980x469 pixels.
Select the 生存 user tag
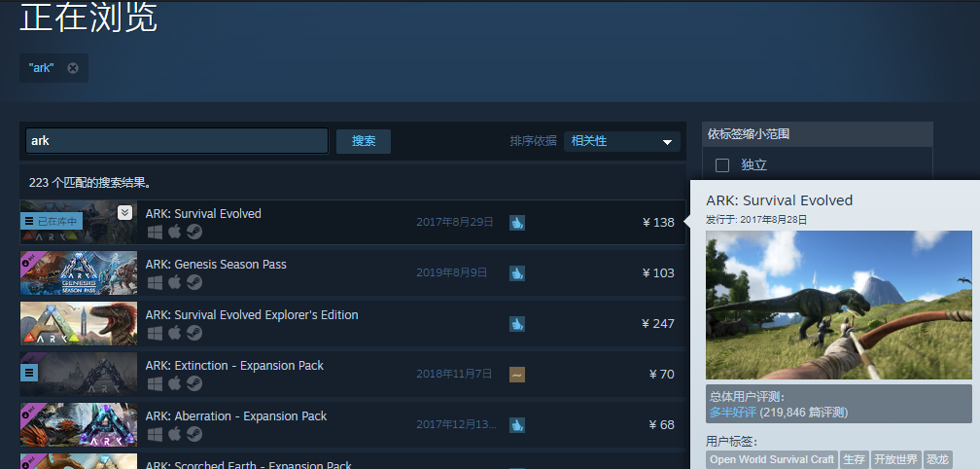pos(855,459)
